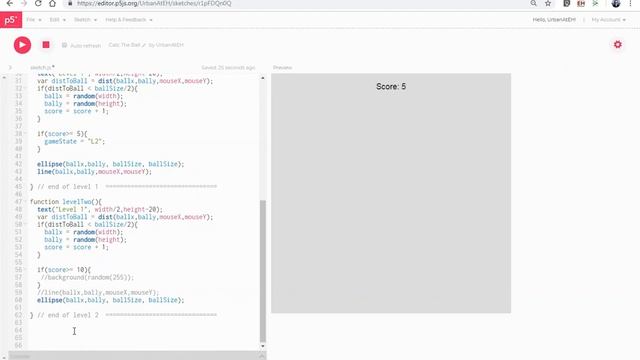Image resolution: width=640 pixels, height=360 pixels.
Task: Click the scrollbar up arrow
Action: 262,78
